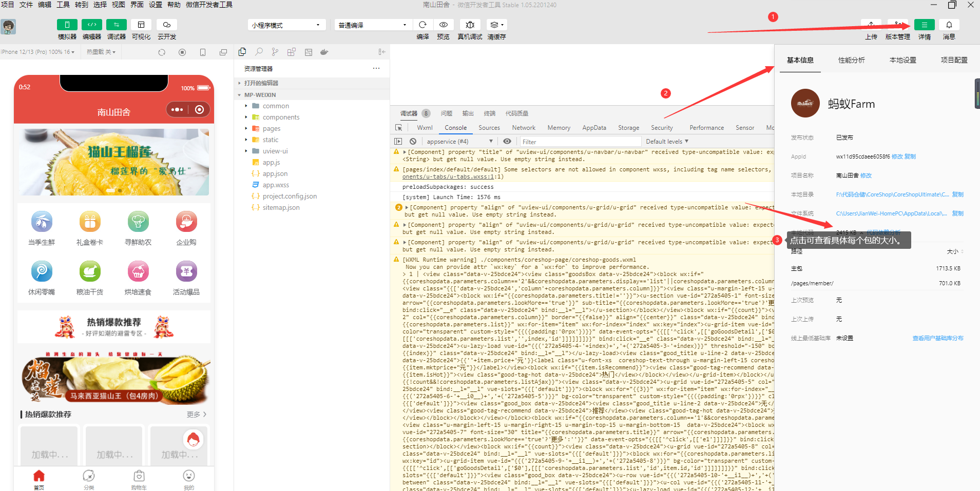Click the user avatar in the toolbar
The width and height of the screenshot is (980, 491).
point(8,27)
